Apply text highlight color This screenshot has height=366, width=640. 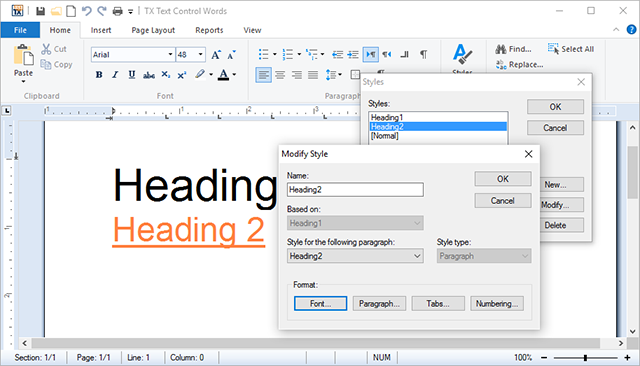tap(200, 74)
